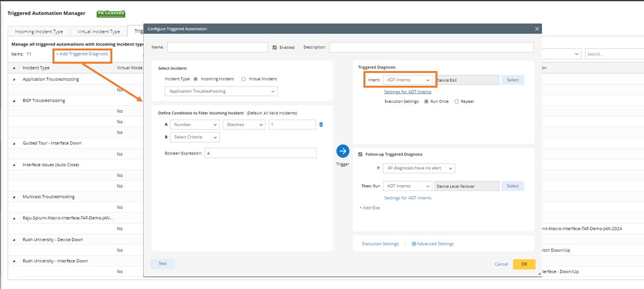Click the blue Trigger arrow icon
This screenshot has height=289, width=644.
pyautogui.click(x=343, y=151)
